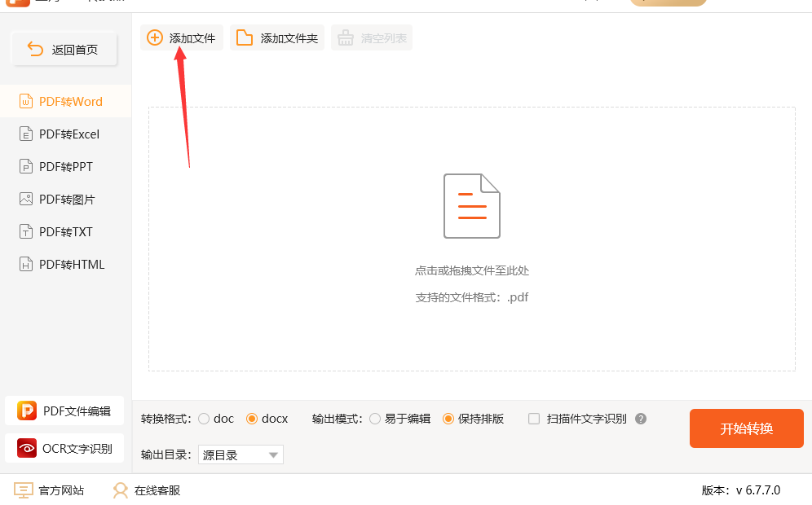This screenshot has width=812, height=505.
Task: Click the return arrow icon beside 返回首页
Action: (x=35, y=49)
